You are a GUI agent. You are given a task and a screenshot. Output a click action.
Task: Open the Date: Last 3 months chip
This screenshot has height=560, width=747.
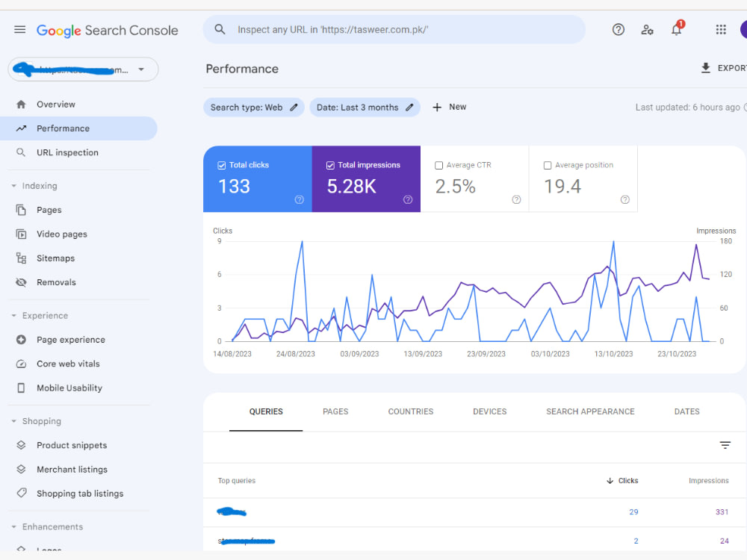[365, 108]
